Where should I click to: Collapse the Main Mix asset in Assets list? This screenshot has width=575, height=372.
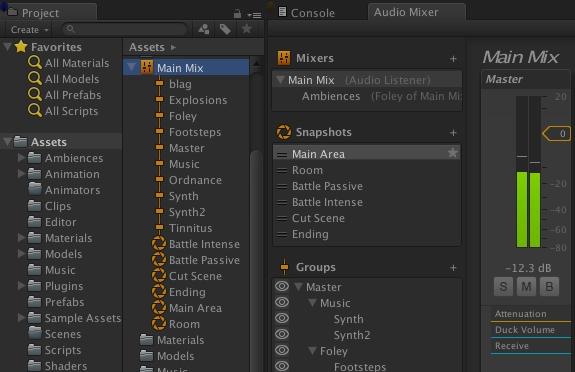(x=131, y=67)
